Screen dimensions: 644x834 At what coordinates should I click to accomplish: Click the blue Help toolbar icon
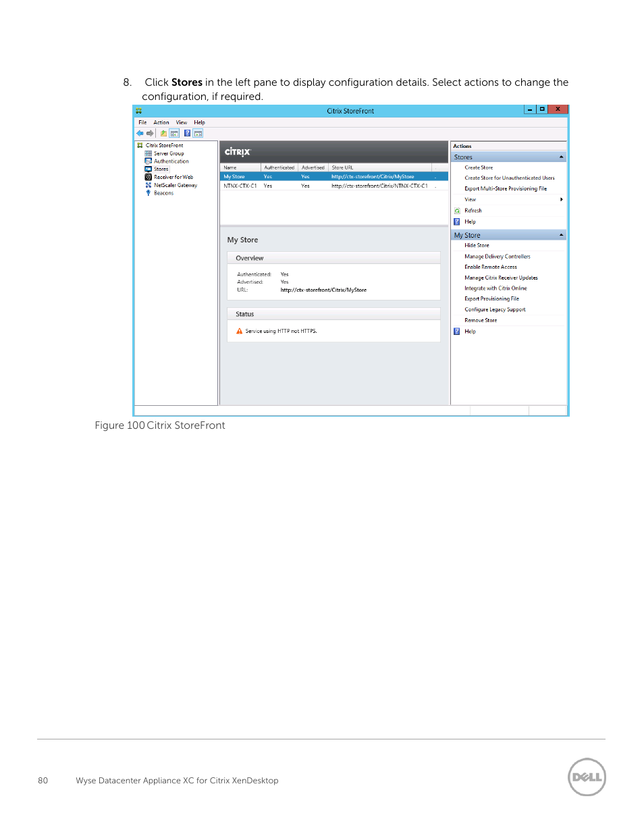[187, 133]
